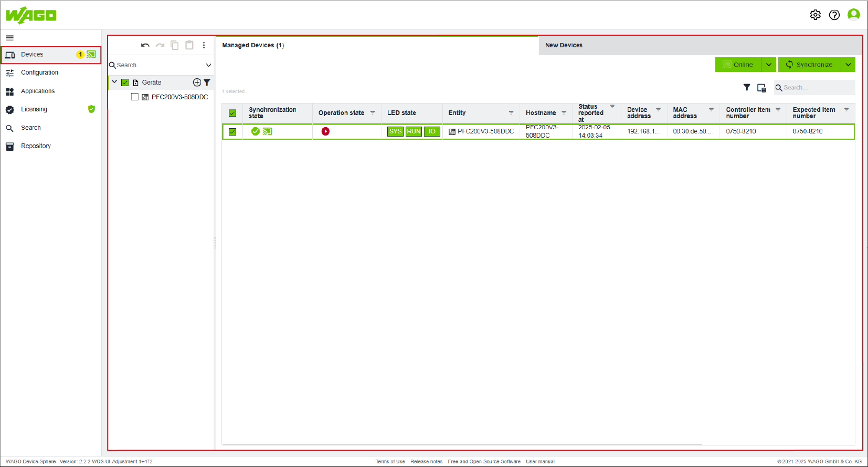Click the copy icon in tree toolbar
This screenshot has height=467, width=868.
pos(175,45)
